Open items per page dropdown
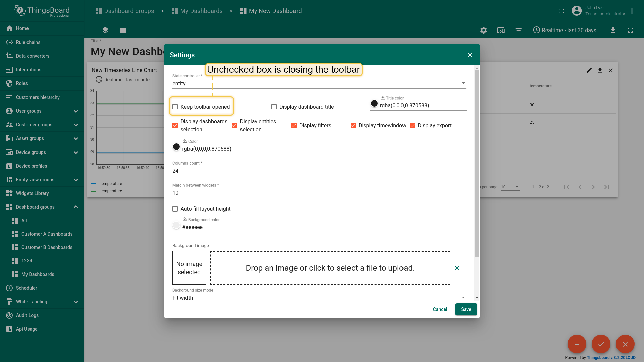The image size is (644, 362). click(x=510, y=187)
